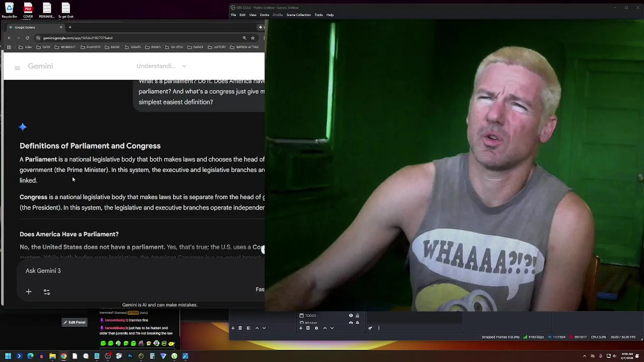The width and height of the screenshot is (644, 362).
Task: Open the JIU JITSU bookmarks folder
Action: tap(174, 47)
